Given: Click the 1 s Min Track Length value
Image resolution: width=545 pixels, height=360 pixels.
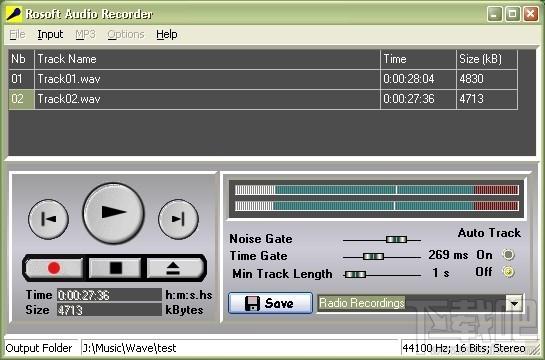Looking at the screenshot, I should 441,273.
